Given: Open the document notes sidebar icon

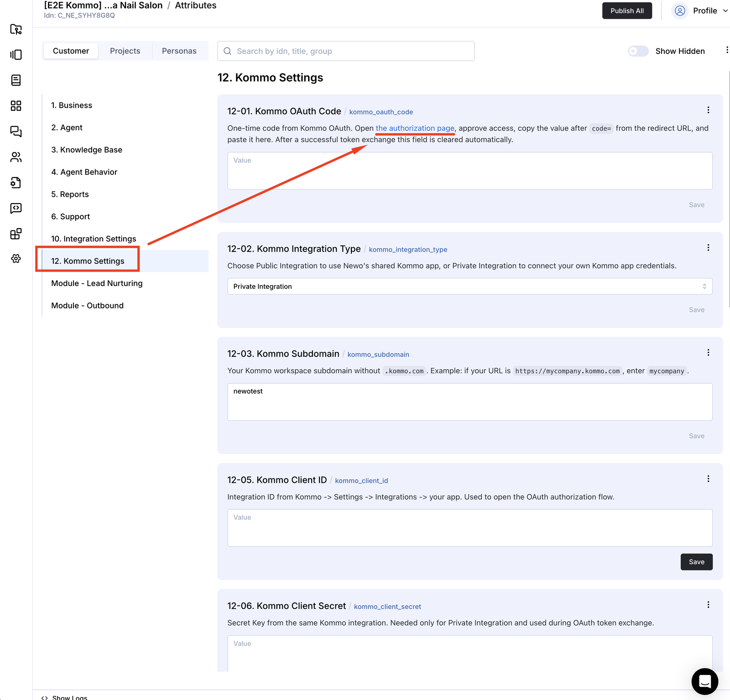Looking at the screenshot, I should point(16,80).
